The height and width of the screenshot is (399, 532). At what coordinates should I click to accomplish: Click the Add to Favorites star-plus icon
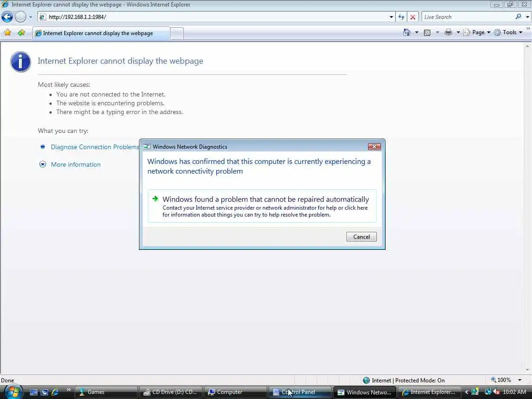21,33
